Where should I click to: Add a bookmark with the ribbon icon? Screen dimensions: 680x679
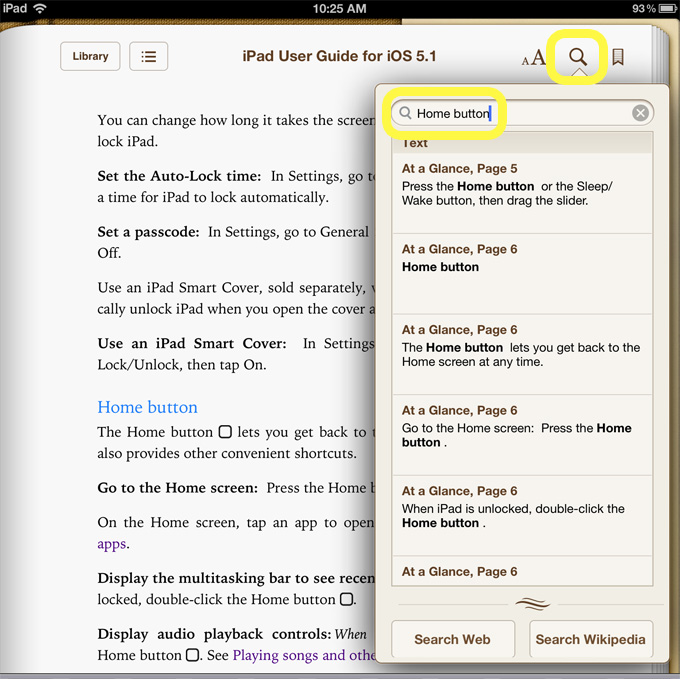[x=618, y=57]
